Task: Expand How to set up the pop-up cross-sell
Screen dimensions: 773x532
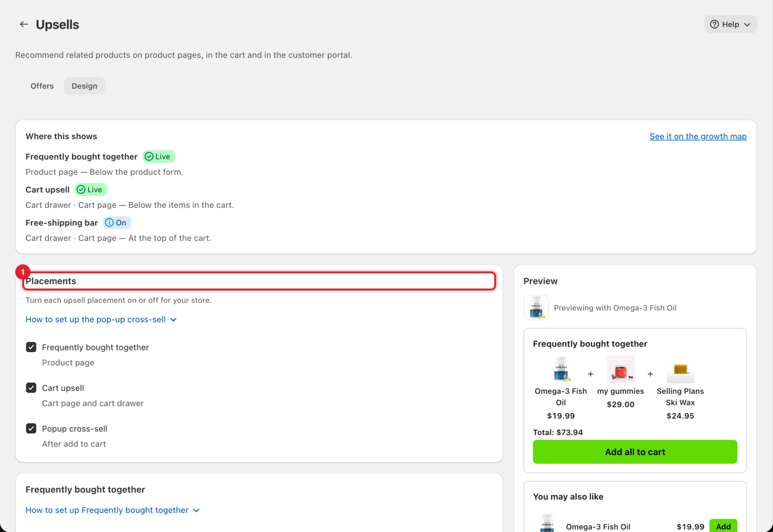Action: (101, 319)
